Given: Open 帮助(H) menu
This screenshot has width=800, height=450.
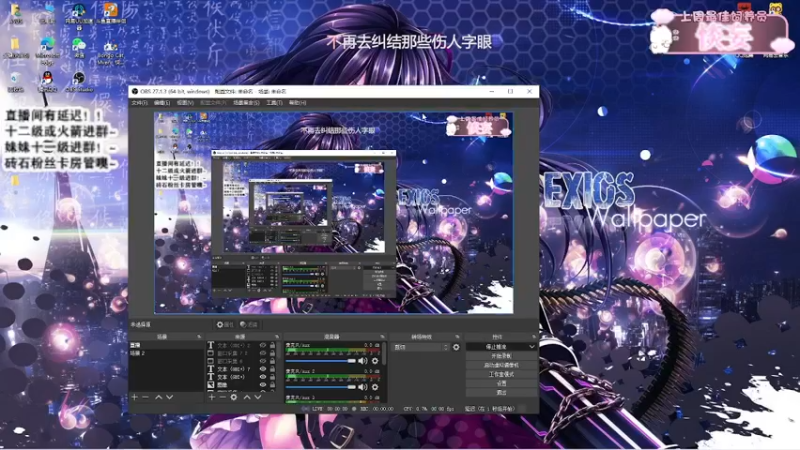Looking at the screenshot, I should pyautogui.click(x=297, y=103).
